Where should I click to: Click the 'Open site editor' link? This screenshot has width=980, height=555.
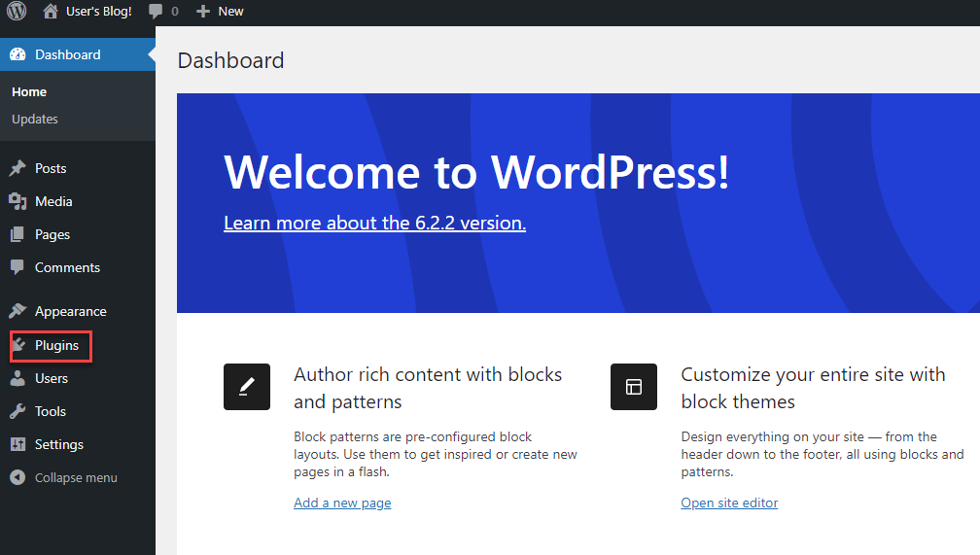pyautogui.click(x=729, y=503)
